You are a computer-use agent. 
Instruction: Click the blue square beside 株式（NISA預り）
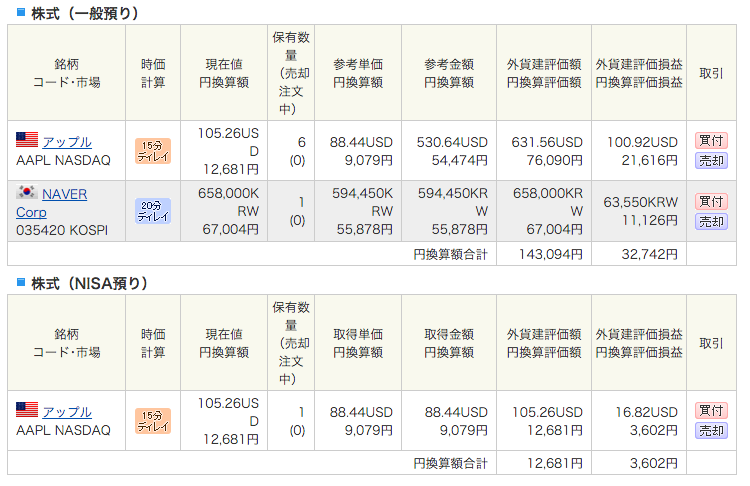click(x=21, y=282)
